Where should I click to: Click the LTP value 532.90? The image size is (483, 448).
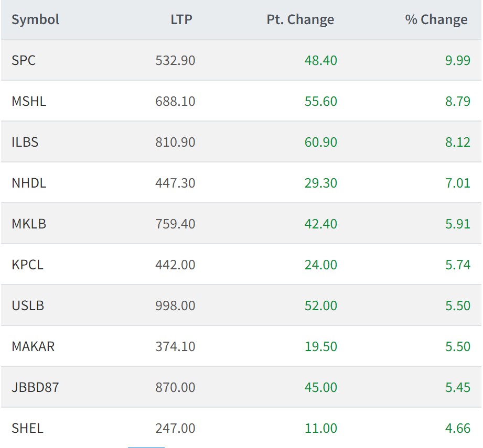coord(175,60)
